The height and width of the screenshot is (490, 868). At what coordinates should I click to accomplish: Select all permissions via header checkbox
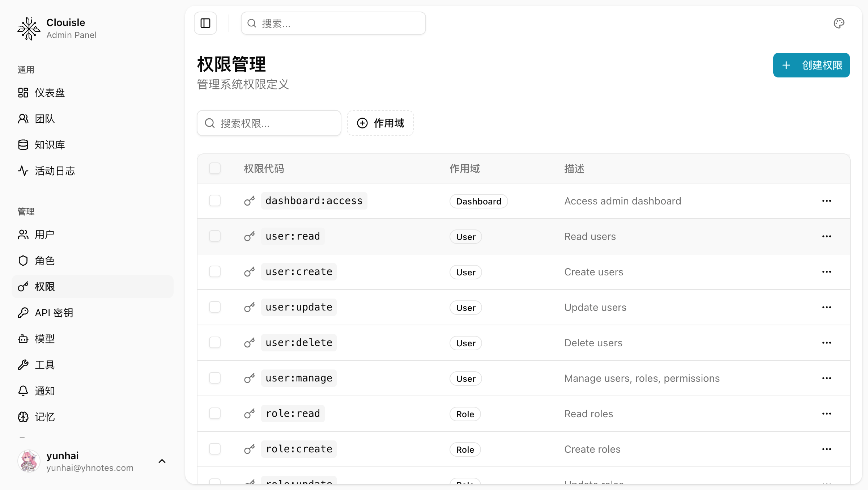(x=215, y=168)
